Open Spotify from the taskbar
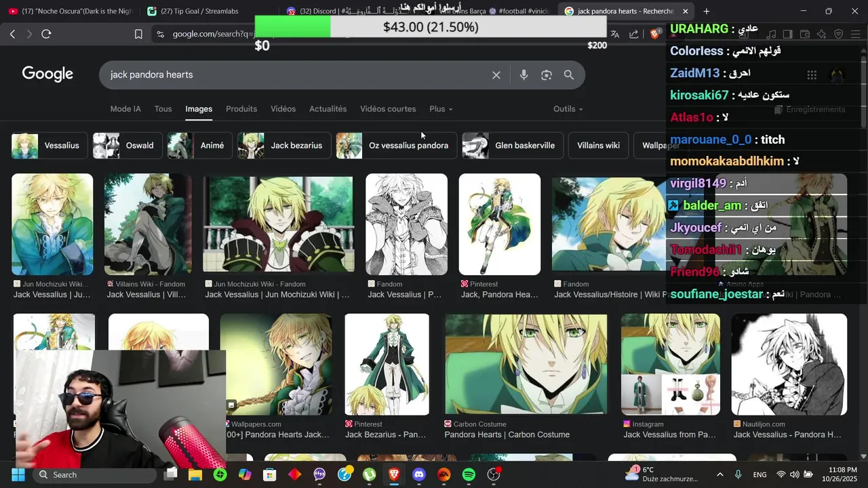Viewport: 868px width, 488px height. click(469, 474)
